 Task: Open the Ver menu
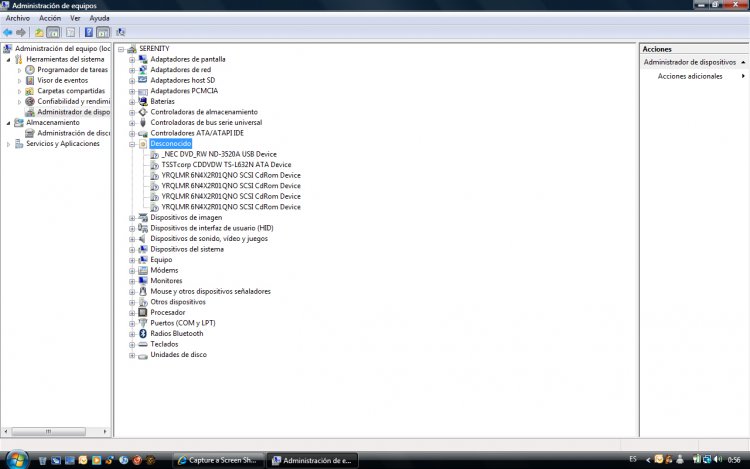tap(75, 18)
